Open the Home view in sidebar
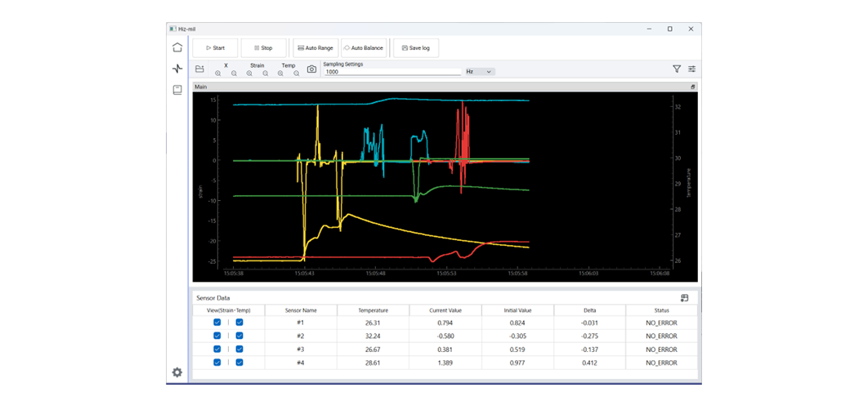Image resolution: width=868 pixels, height=401 pixels. pyautogui.click(x=177, y=47)
